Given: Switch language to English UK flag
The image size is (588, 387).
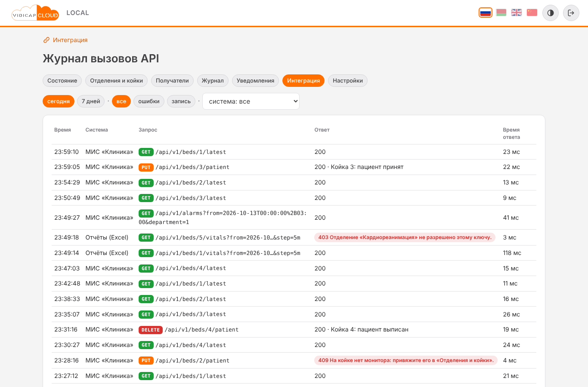Looking at the screenshot, I should coord(517,12).
